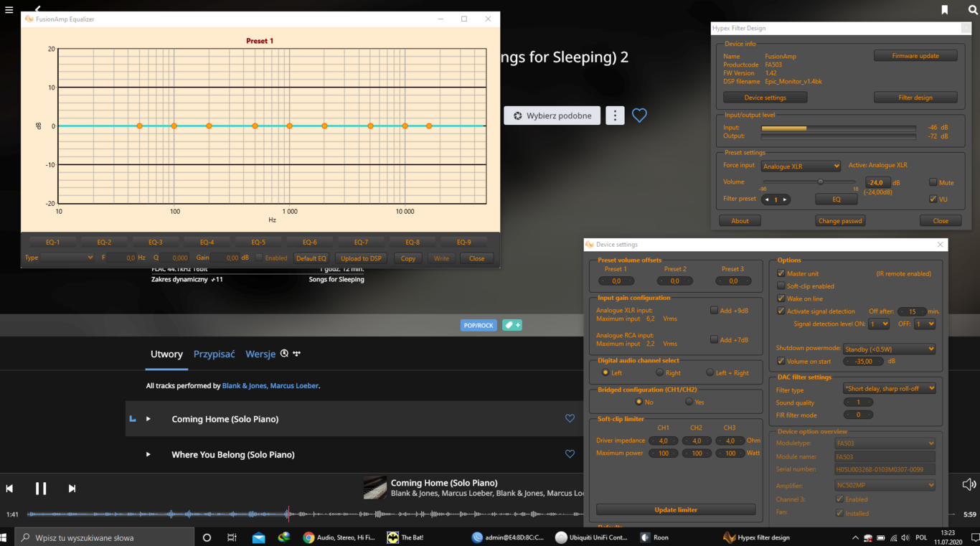Decrease Filter preset with left arrow
The width and height of the screenshot is (980, 546).
(767, 200)
